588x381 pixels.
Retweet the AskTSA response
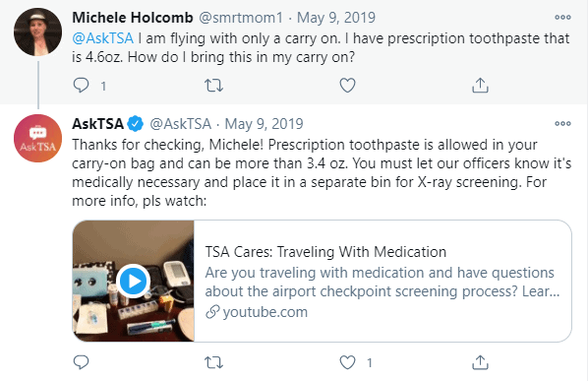click(x=213, y=362)
